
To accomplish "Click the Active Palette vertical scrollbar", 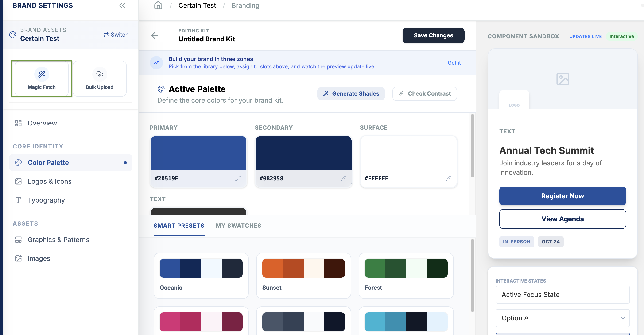I will tap(472, 145).
